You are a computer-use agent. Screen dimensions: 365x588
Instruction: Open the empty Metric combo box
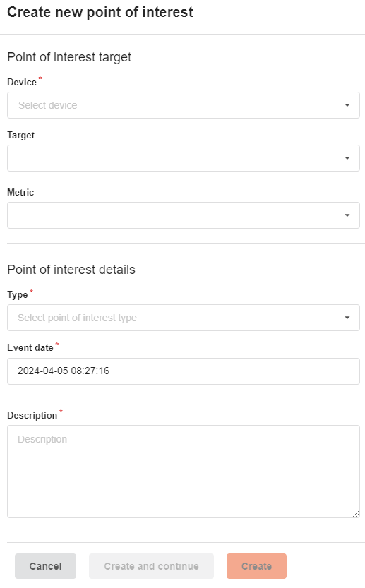(184, 215)
